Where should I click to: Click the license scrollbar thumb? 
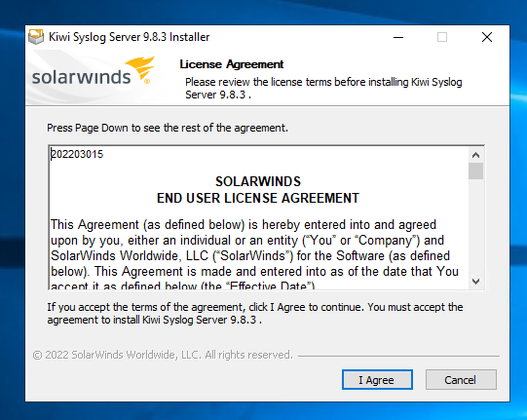point(475,172)
